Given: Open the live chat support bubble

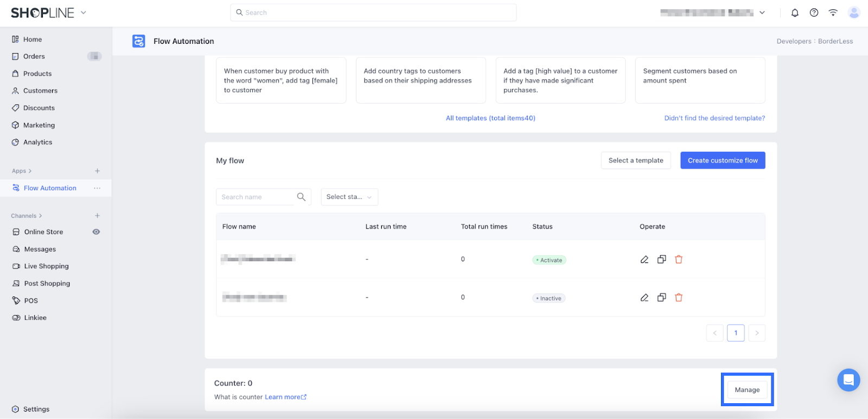Looking at the screenshot, I should 848,380.
